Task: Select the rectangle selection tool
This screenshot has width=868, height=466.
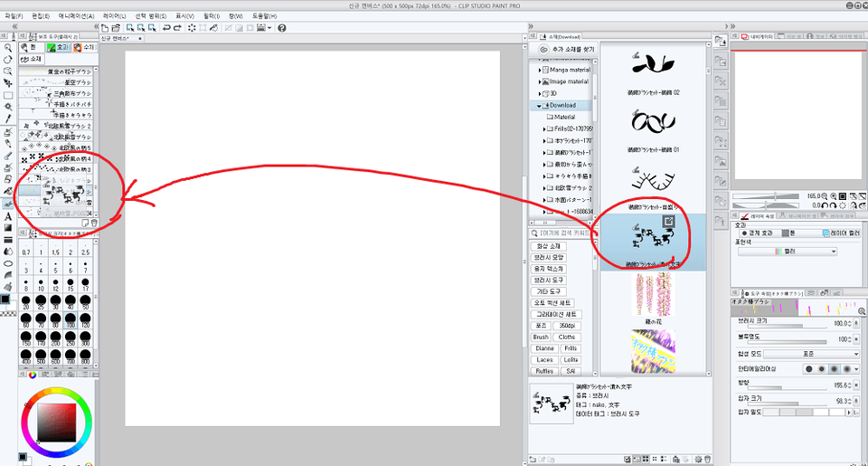Action: 8,95
